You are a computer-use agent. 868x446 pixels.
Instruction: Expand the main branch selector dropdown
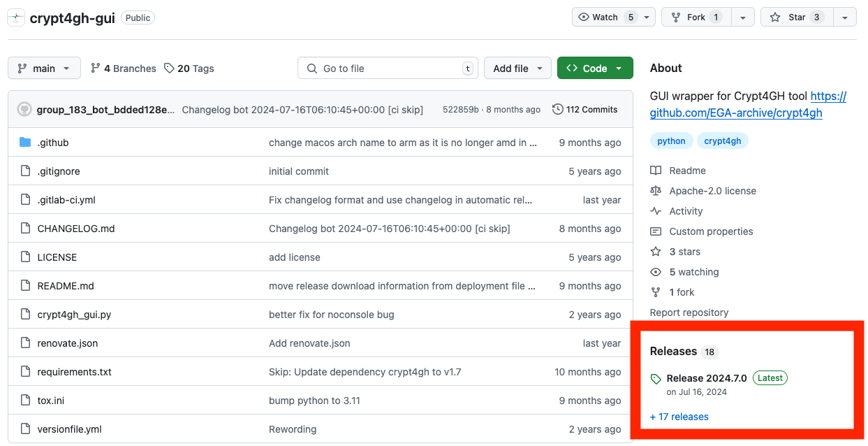pos(44,69)
